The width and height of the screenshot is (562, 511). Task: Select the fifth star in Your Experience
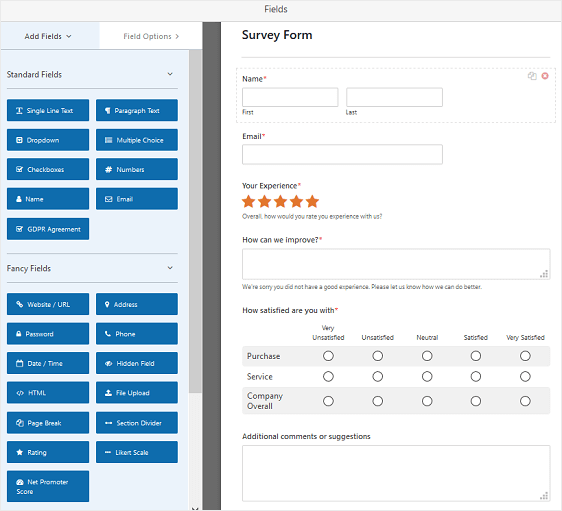click(313, 201)
